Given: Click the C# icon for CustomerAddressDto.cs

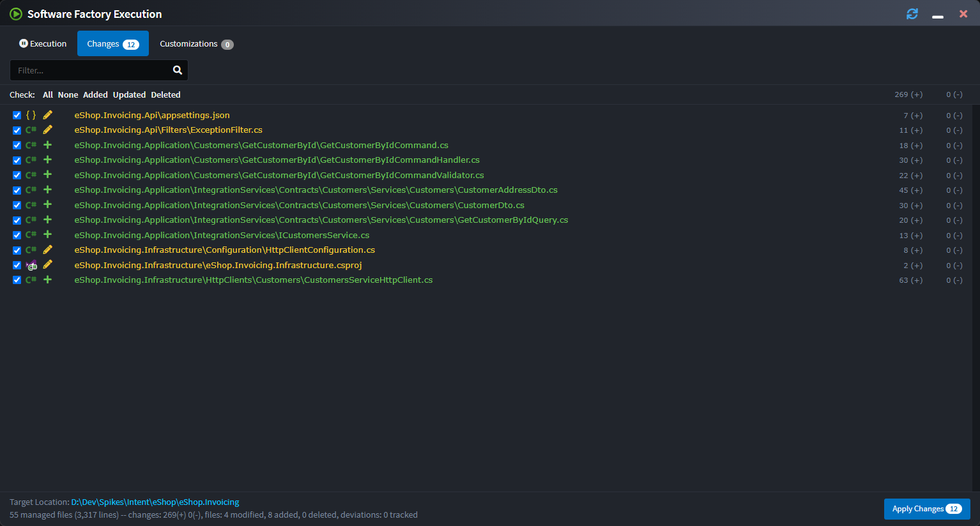Looking at the screenshot, I should click(31, 190).
